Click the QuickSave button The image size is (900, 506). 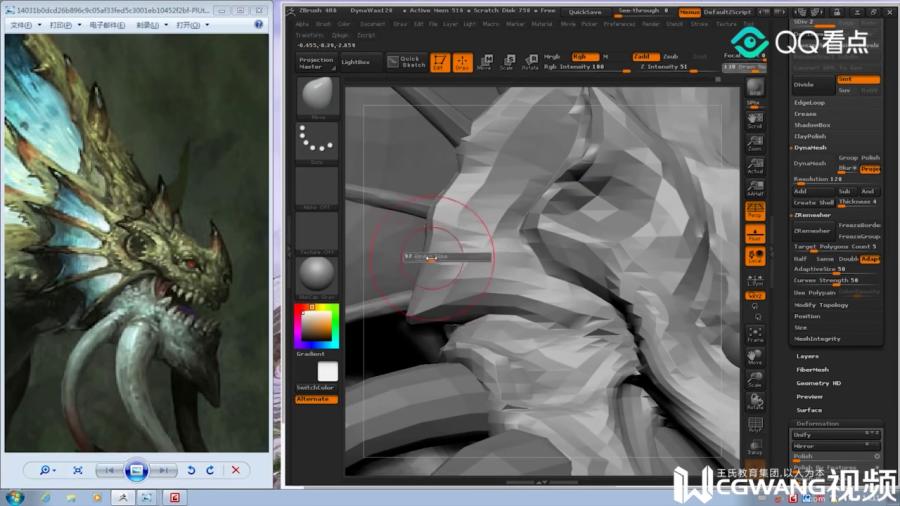[x=585, y=11]
